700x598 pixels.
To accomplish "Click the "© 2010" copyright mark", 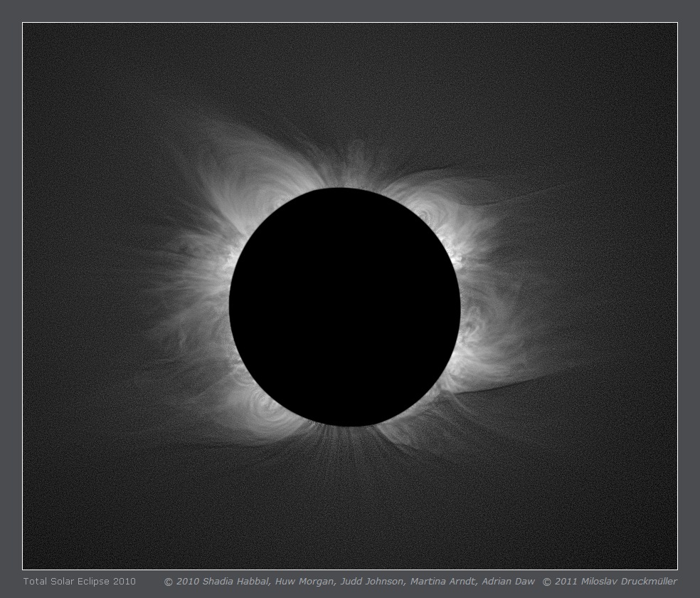I will tap(181, 582).
